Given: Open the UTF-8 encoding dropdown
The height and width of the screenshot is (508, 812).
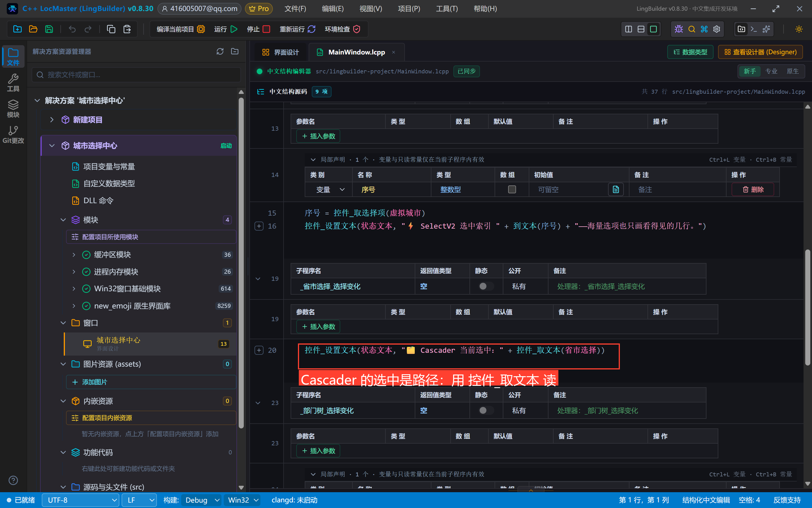Looking at the screenshot, I should point(81,500).
